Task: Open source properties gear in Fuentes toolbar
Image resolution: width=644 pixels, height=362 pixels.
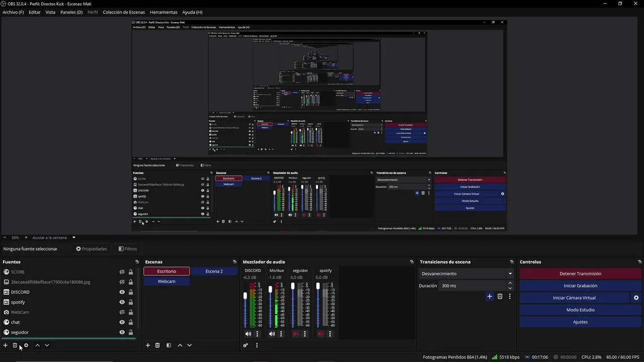Action: (x=26, y=345)
